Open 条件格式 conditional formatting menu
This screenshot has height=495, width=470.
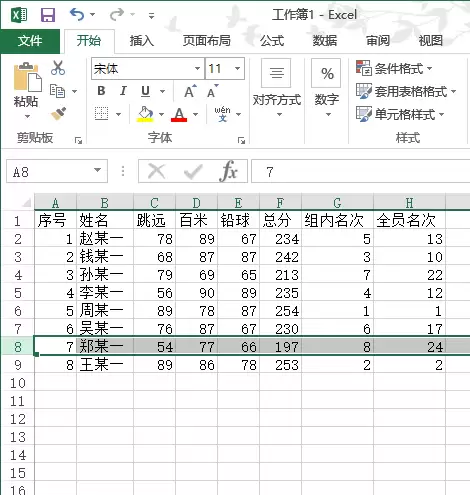(x=394, y=69)
